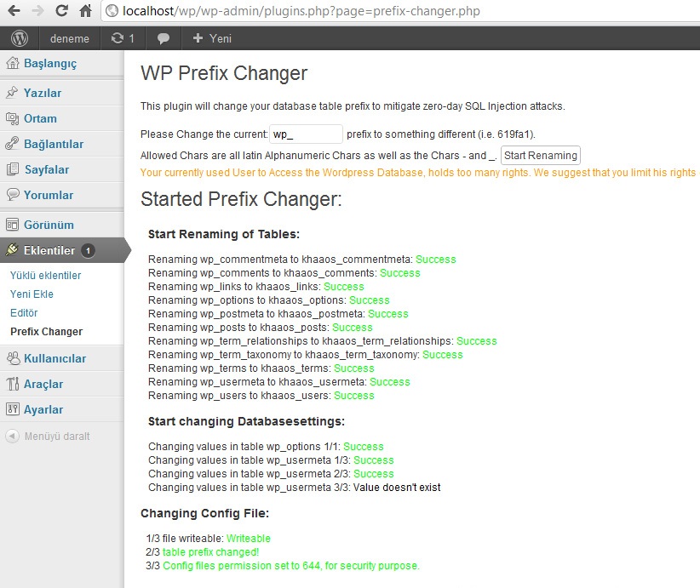Click the wp_users renaming result line
The image size is (700, 588).
tap(261, 396)
